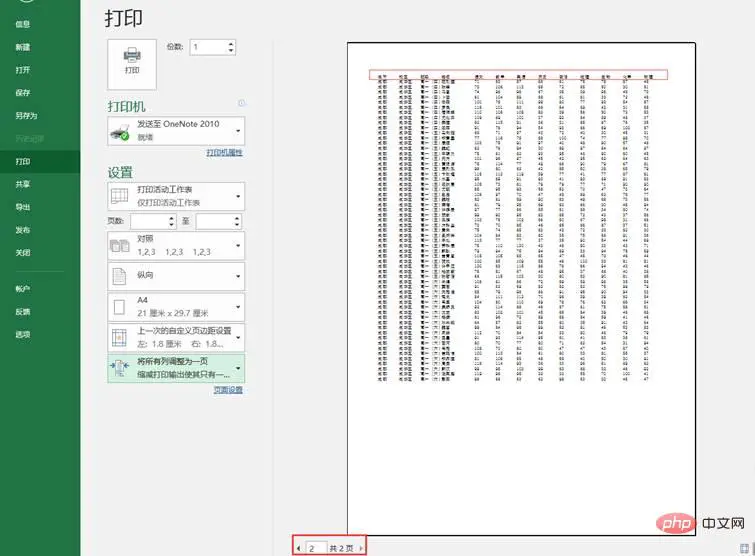Open the 将所有列调整为一页 scaling dropdown

tap(238, 368)
